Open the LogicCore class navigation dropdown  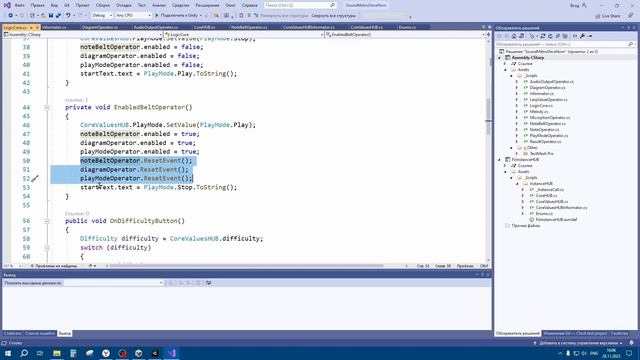coord(244,35)
